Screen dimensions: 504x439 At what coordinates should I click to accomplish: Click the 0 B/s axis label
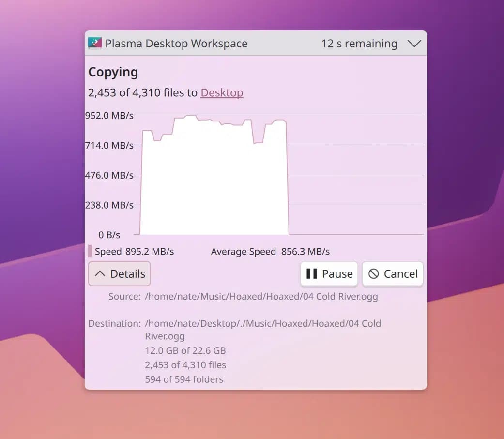(x=109, y=235)
